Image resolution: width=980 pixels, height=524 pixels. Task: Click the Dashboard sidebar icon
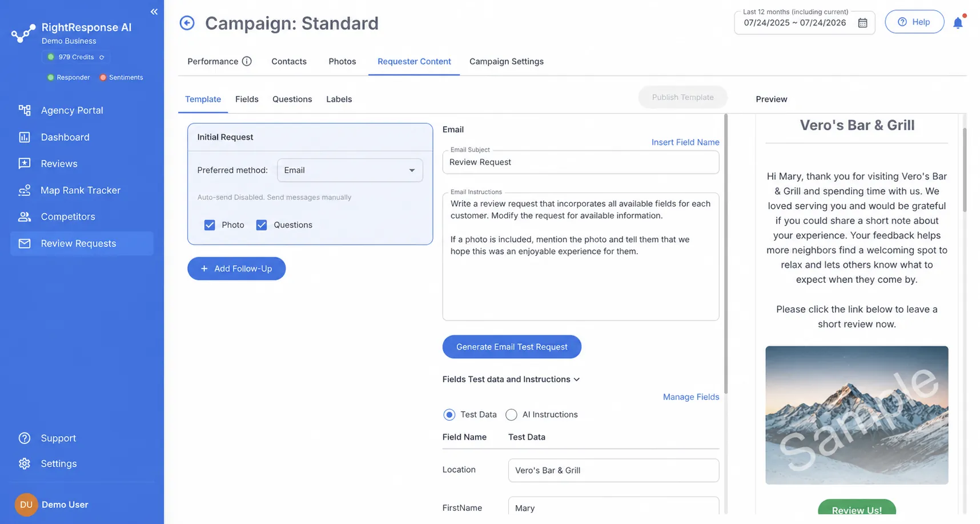coord(25,137)
